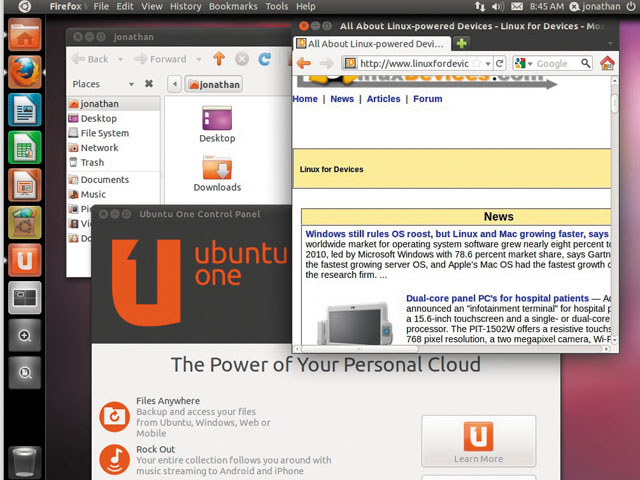Open the Trash in the launcher

click(24, 462)
